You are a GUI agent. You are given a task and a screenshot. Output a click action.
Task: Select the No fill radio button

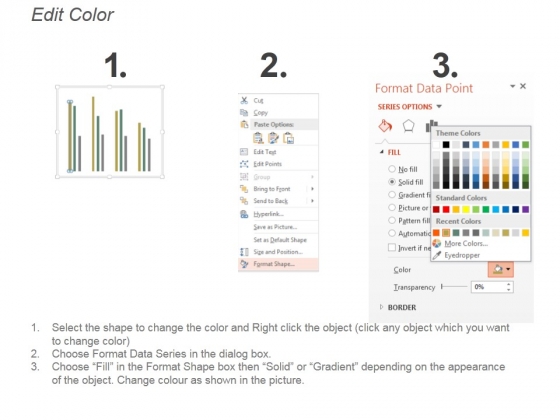[x=392, y=169]
